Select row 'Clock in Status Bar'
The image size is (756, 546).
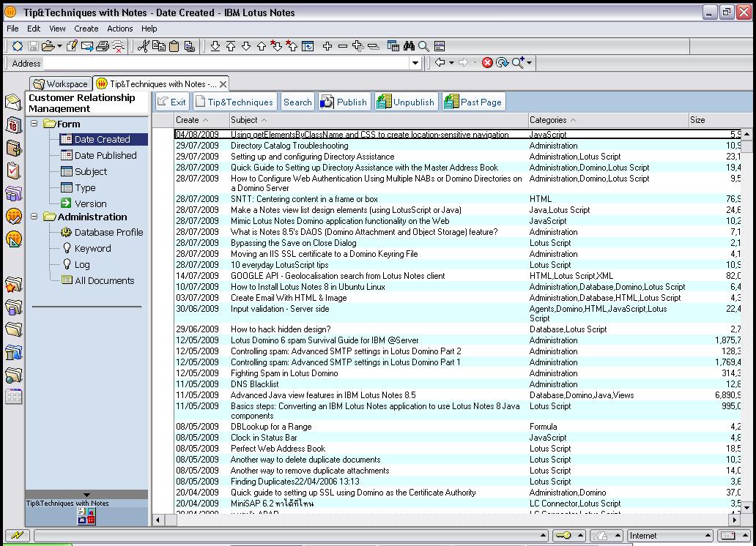pyautogui.click(x=457, y=438)
